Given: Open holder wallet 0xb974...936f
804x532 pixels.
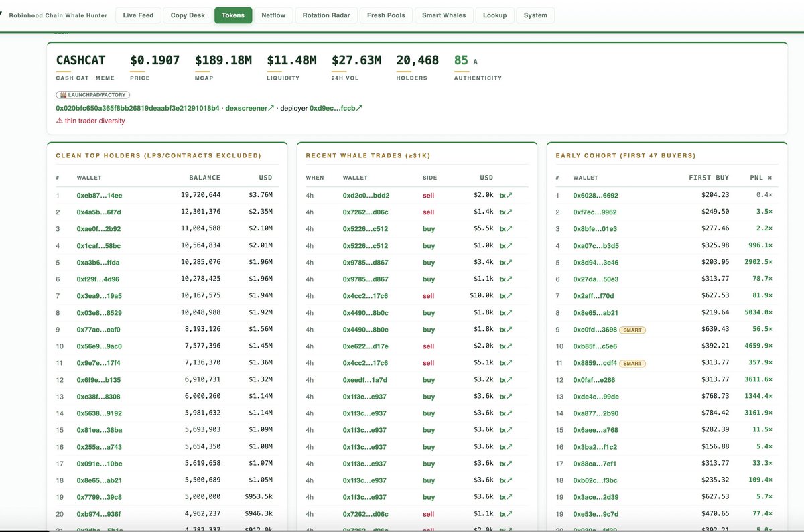Looking at the screenshot, I should [x=99, y=514].
